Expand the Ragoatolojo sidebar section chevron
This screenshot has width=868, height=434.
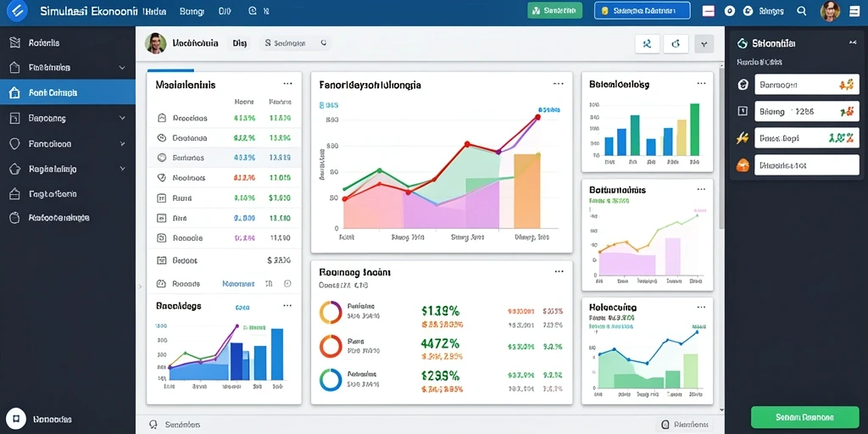coord(122,169)
